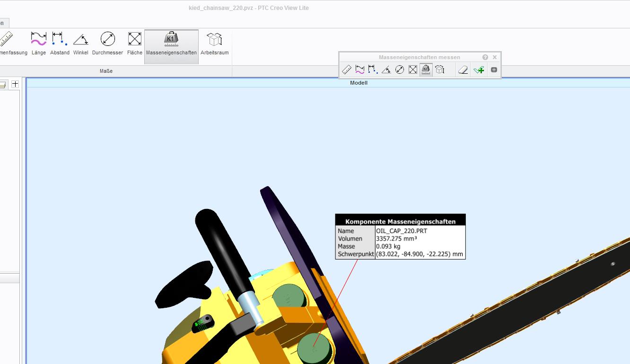This screenshot has width=630, height=364.
Task: Click the Schwerpunkt coordinates value
Action: pyautogui.click(x=420, y=254)
